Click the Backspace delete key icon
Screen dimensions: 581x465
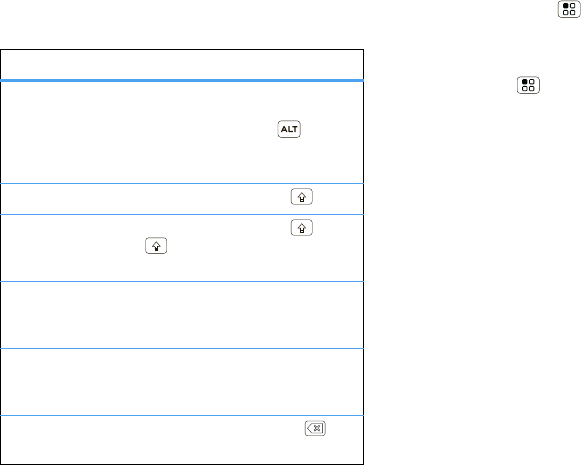pyautogui.click(x=315, y=428)
